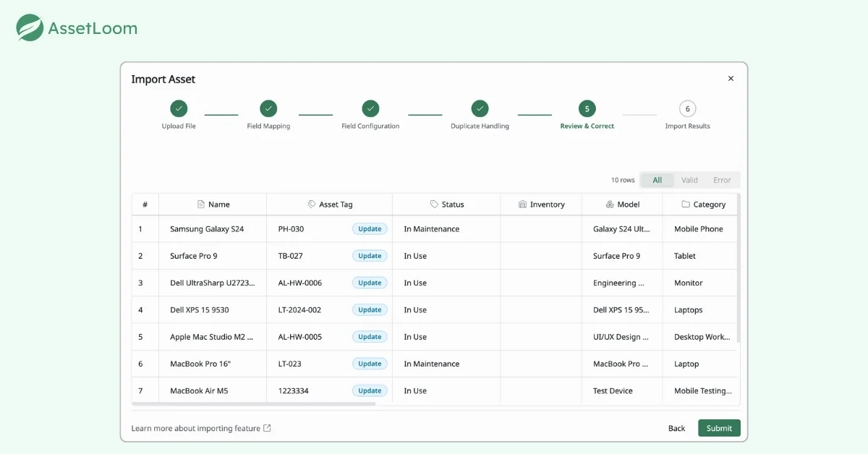This screenshot has width=868, height=454.
Task: Go to the Field Mapping step circle
Action: pyautogui.click(x=268, y=108)
